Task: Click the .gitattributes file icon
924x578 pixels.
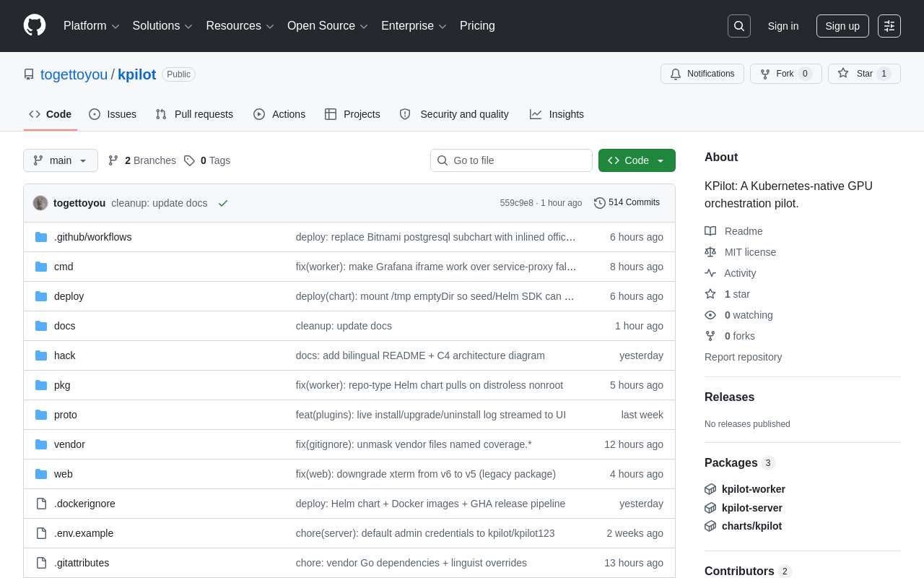Action: point(41,563)
